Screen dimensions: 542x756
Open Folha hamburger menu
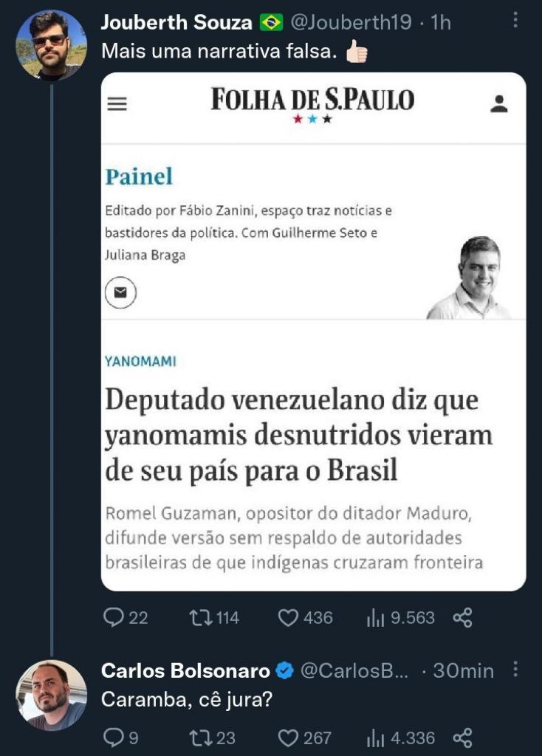click(x=117, y=105)
